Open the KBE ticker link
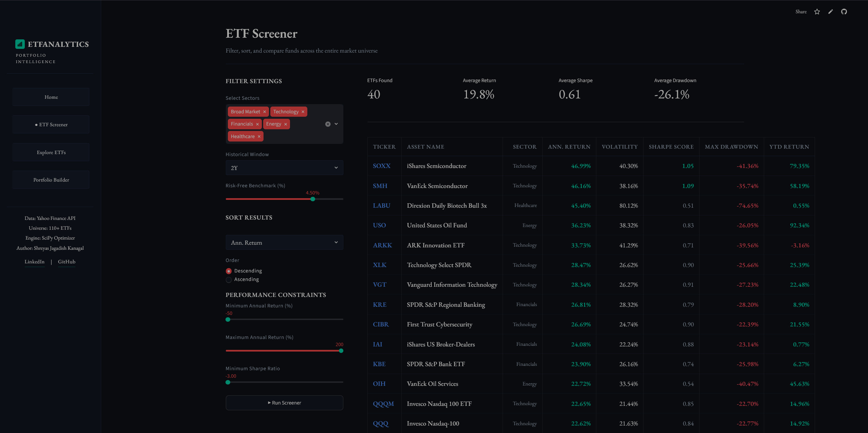 tap(379, 364)
